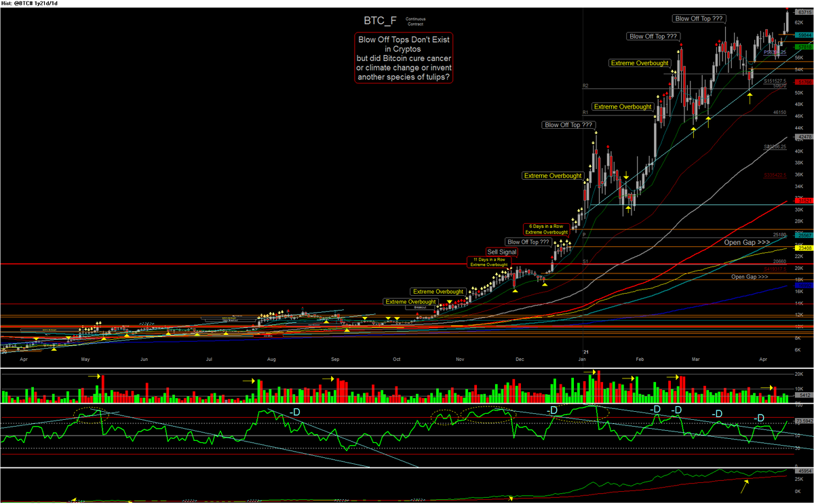Click the 20660 level label
This screenshot has height=504, width=814.
click(778, 260)
